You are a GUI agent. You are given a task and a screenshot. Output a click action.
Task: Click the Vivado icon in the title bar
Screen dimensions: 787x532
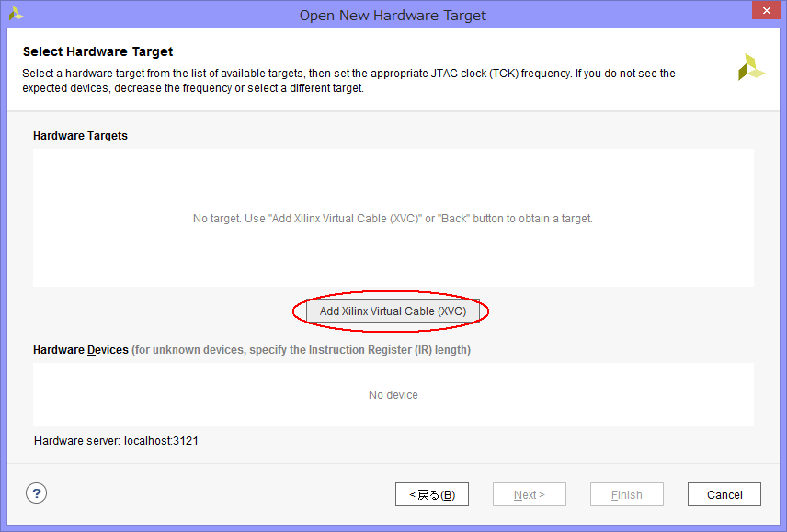(x=15, y=14)
